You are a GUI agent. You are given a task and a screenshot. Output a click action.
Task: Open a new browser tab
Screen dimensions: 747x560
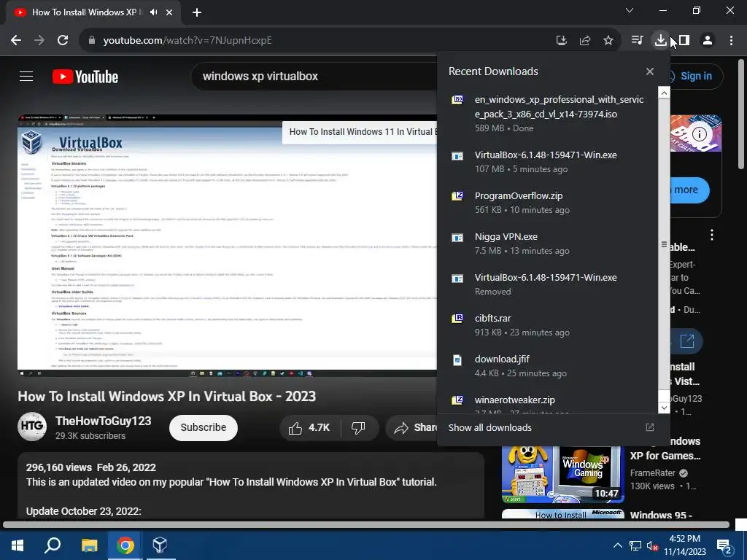point(197,12)
